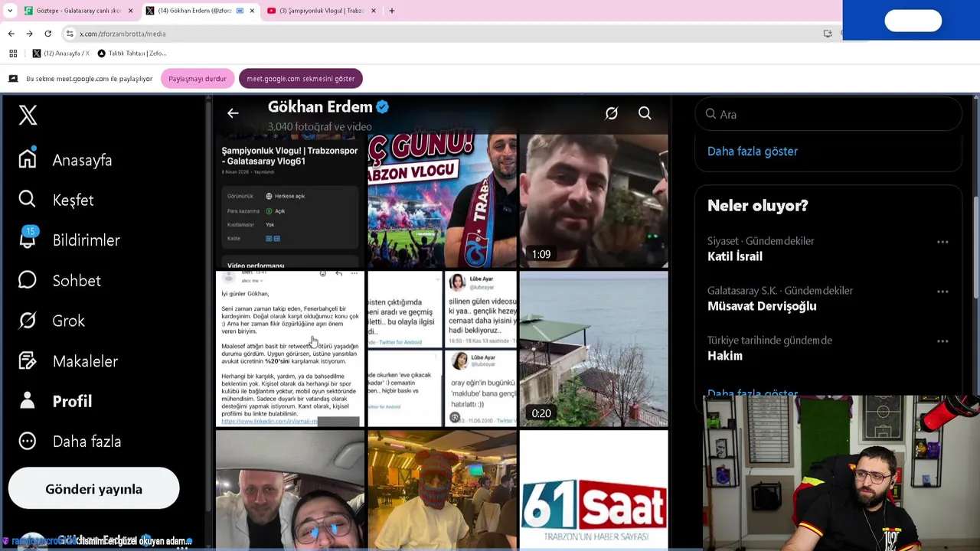Open Sohbet chat icon
Image resolution: width=980 pixels, height=551 pixels.
click(x=28, y=280)
